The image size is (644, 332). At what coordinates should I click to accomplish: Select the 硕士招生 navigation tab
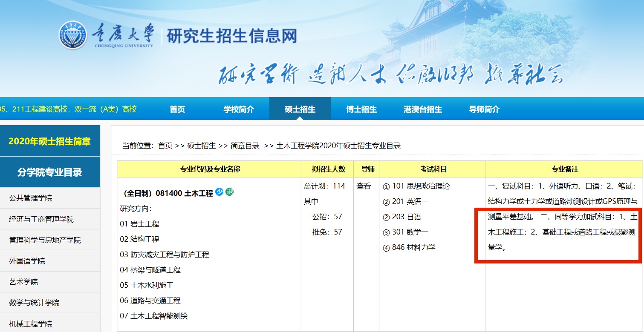(x=300, y=109)
